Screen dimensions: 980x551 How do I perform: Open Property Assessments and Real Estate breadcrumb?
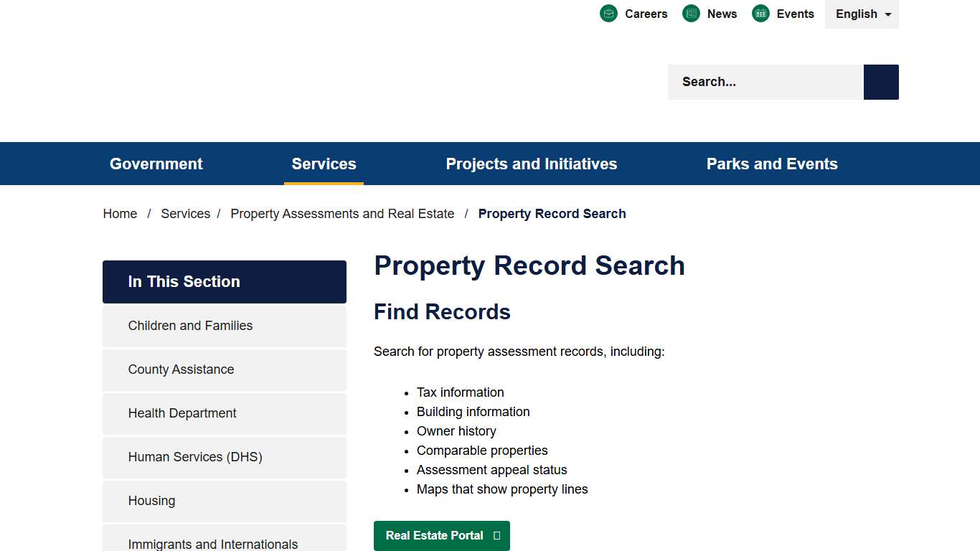coord(342,213)
